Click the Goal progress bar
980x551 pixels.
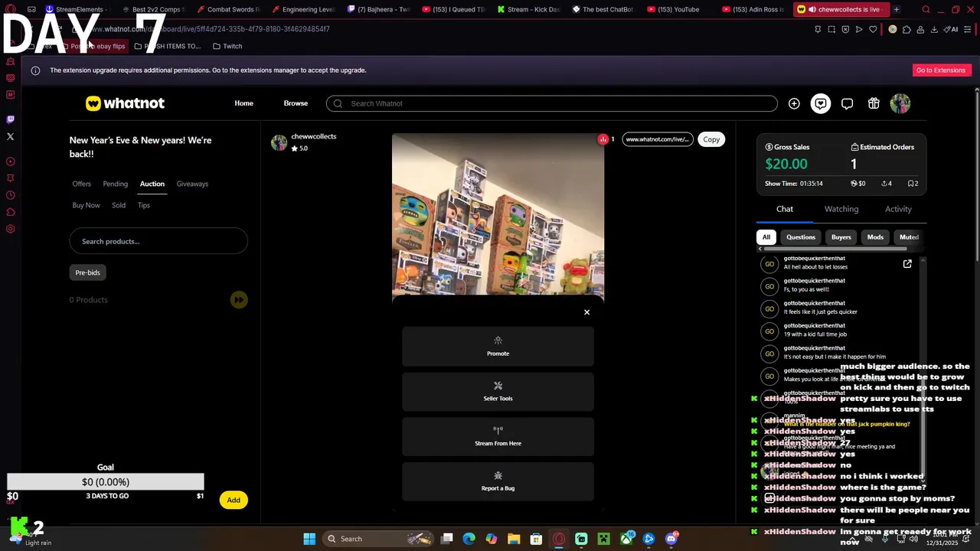click(106, 482)
